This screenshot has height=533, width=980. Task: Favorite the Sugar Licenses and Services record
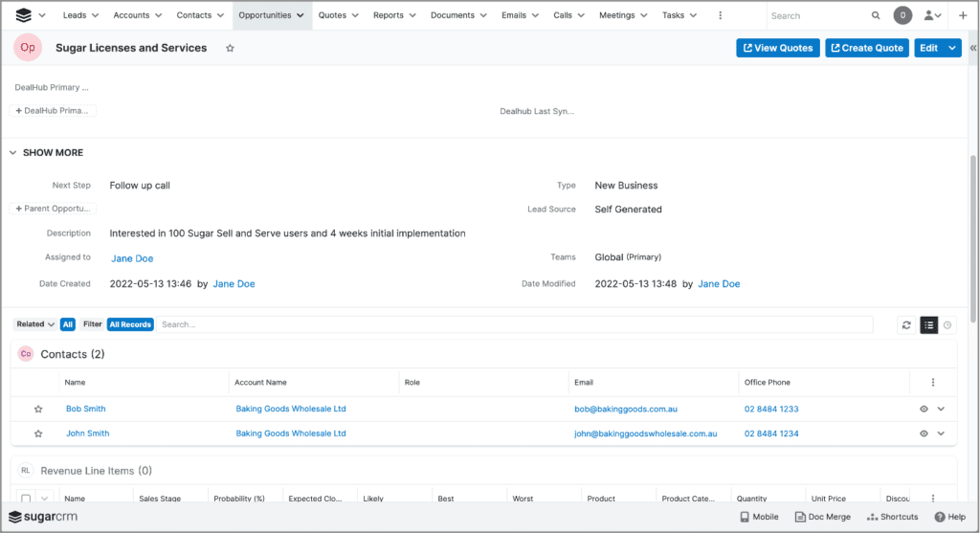(230, 48)
